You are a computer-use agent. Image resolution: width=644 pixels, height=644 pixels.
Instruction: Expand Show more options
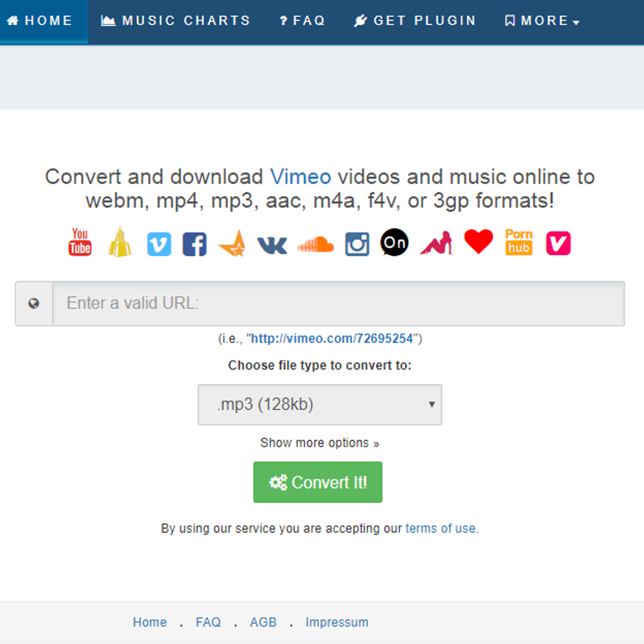click(320, 443)
